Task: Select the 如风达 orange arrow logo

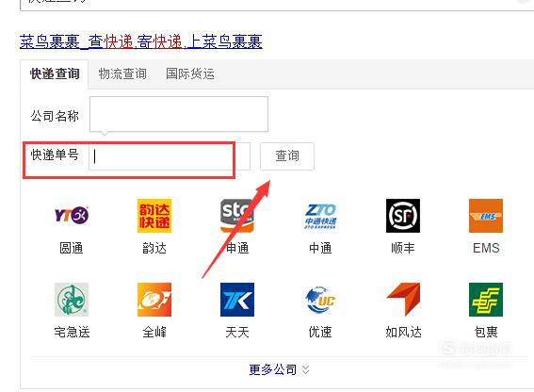Action: 403,300
